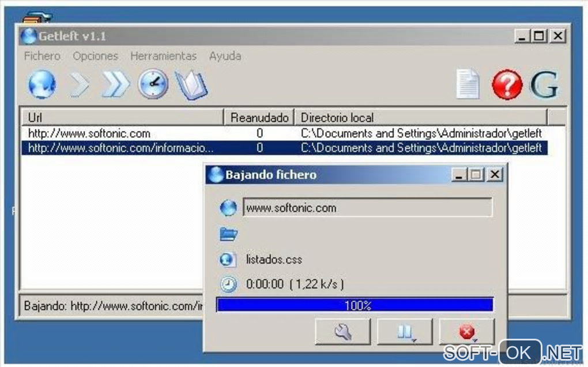Click the document page toolbar icon
Viewport: 588px width, 367px height.
coord(468,84)
